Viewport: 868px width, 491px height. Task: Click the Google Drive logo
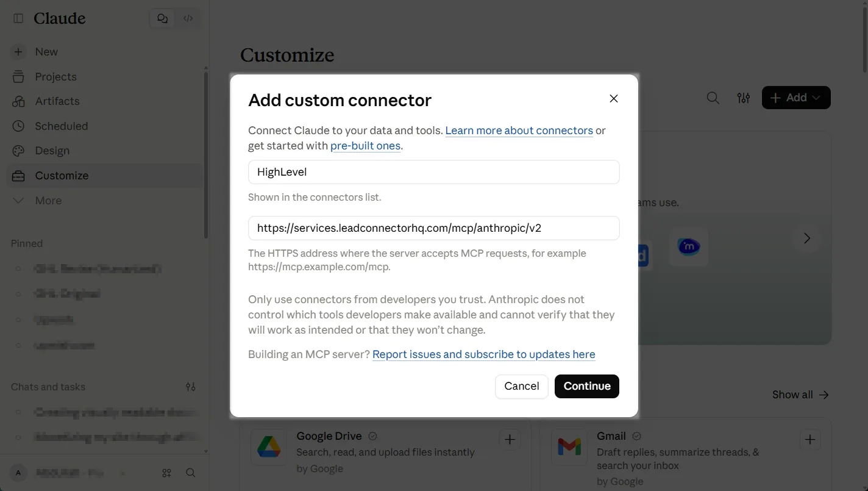(269, 448)
